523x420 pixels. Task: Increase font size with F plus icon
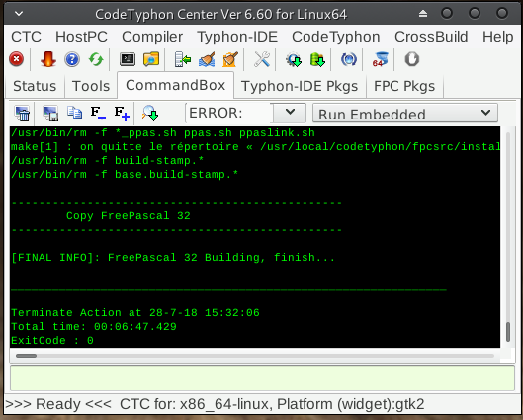point(122,113)
